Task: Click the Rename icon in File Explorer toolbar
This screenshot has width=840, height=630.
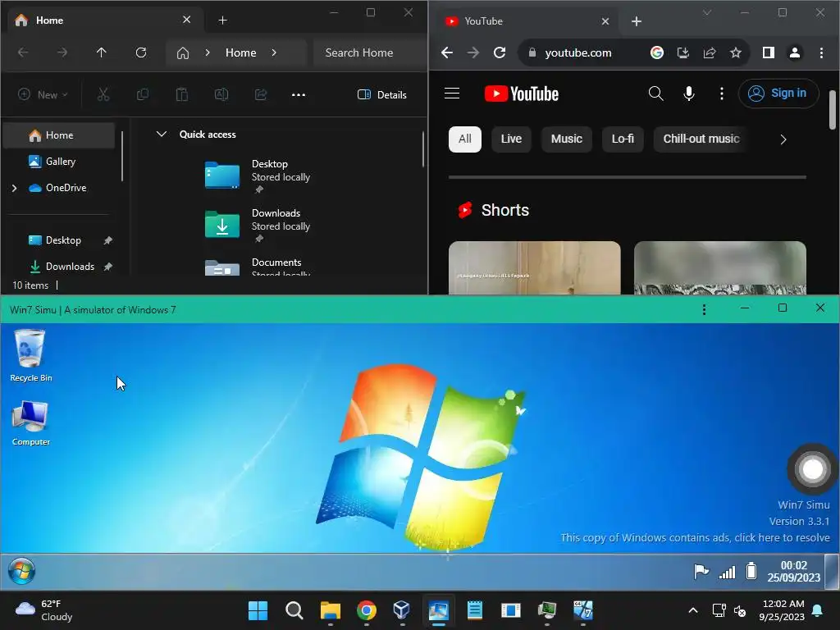Action: [x=221, y=95]
